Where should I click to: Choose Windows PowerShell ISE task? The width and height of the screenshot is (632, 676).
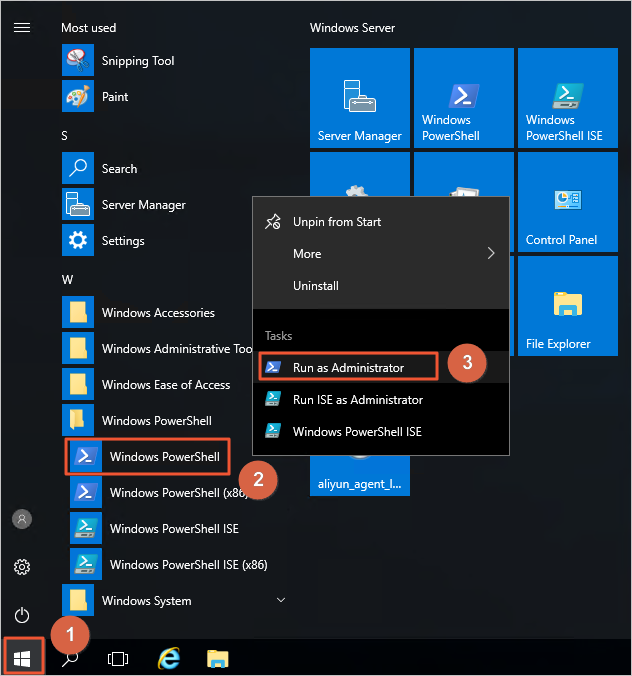[x=381, y=431]
